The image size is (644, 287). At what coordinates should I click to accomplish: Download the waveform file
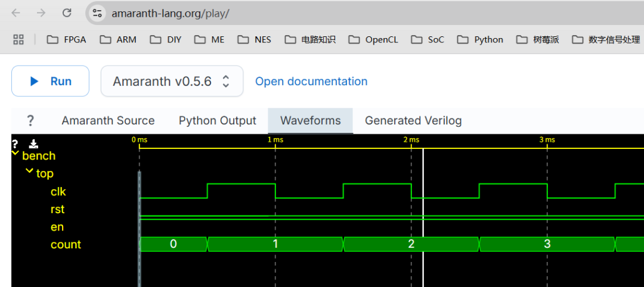33,144
